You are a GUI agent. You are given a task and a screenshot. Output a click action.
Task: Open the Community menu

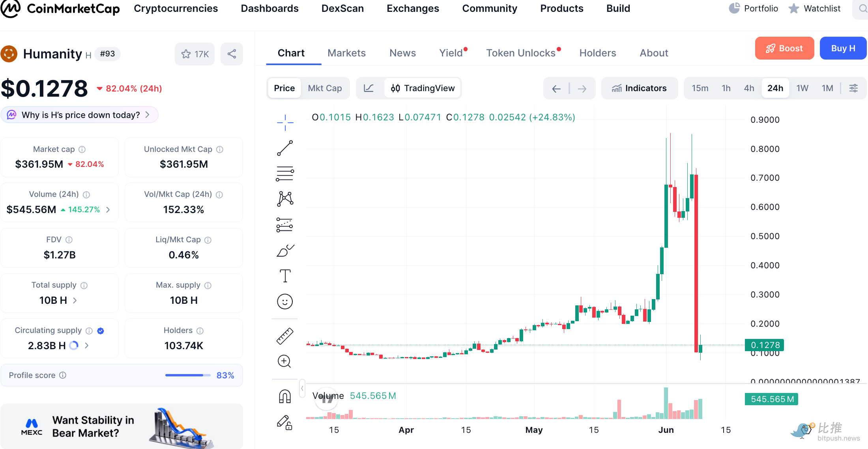tap(490, 8)
